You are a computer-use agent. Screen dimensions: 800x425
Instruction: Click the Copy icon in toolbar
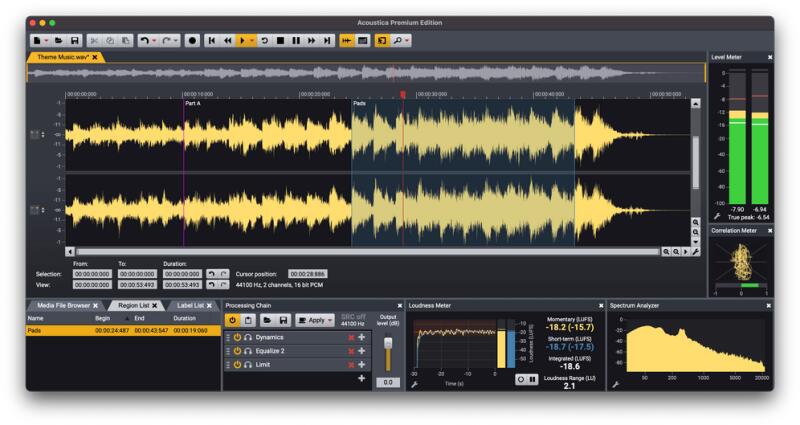click(x=110, y=40)
